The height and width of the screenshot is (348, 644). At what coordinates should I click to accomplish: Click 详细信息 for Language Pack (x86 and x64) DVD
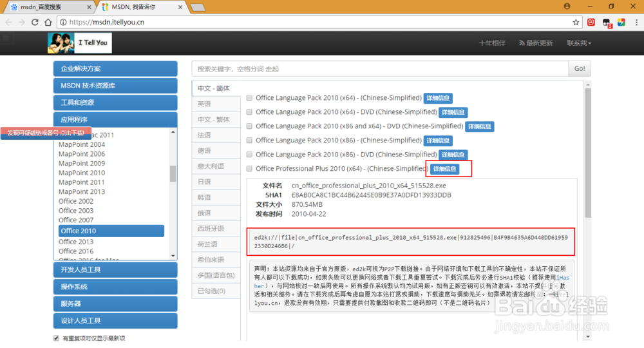pyautogui.click(x=479, y=126)
